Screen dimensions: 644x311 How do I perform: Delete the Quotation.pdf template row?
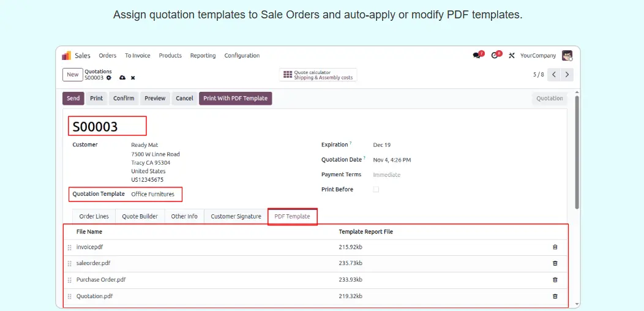click(555, 296)
